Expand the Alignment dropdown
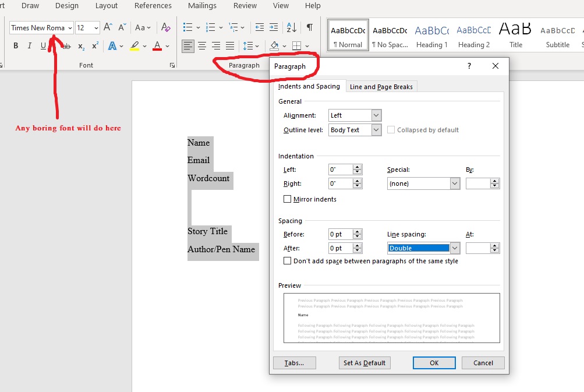 [x=376, y=115]
